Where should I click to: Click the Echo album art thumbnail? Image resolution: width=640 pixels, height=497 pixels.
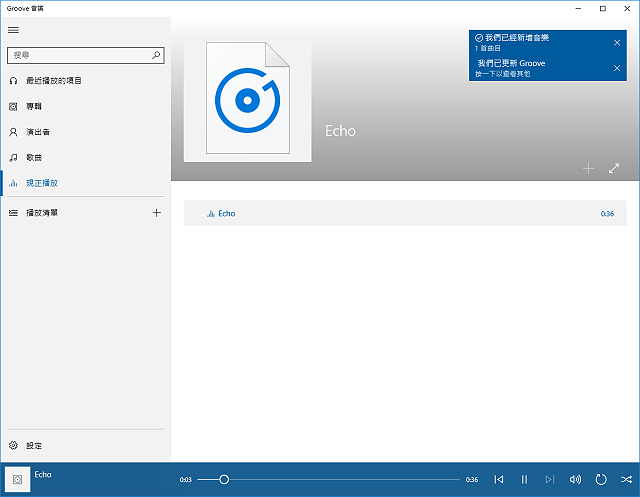(x=248, y=98)
